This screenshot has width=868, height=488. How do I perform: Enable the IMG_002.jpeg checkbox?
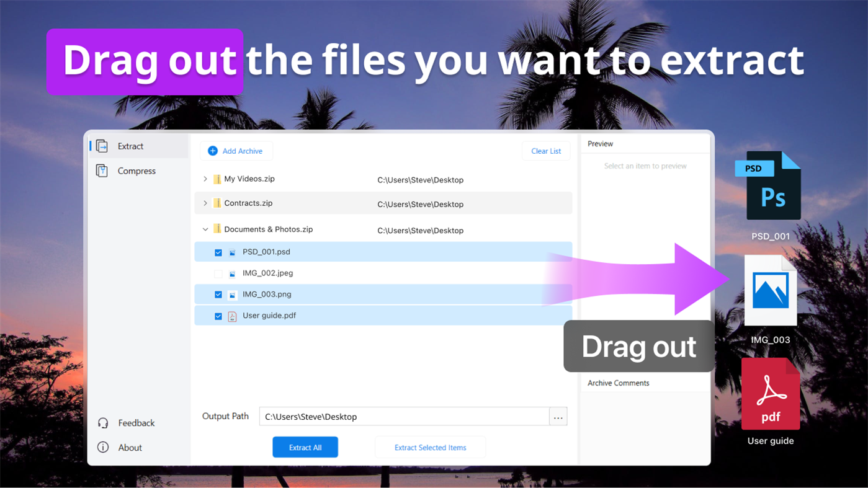coord(218,273)
